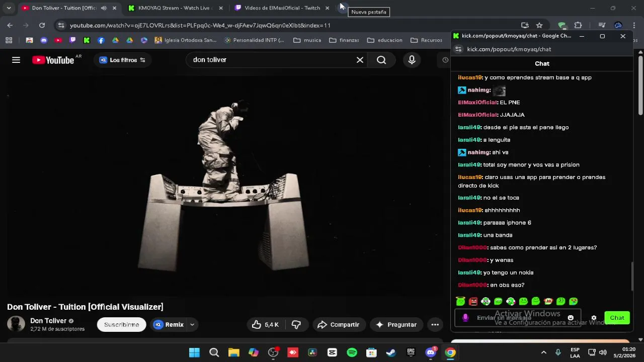Open the emoji picker in chat input
Image resolution: width=644 pixels, height=362 pixels.
[571, 318]
